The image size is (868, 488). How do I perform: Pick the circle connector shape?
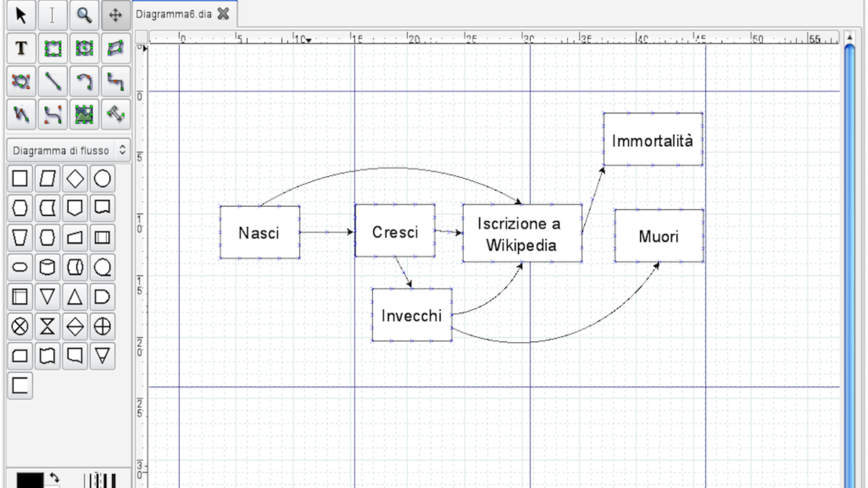tap(103, 178)
